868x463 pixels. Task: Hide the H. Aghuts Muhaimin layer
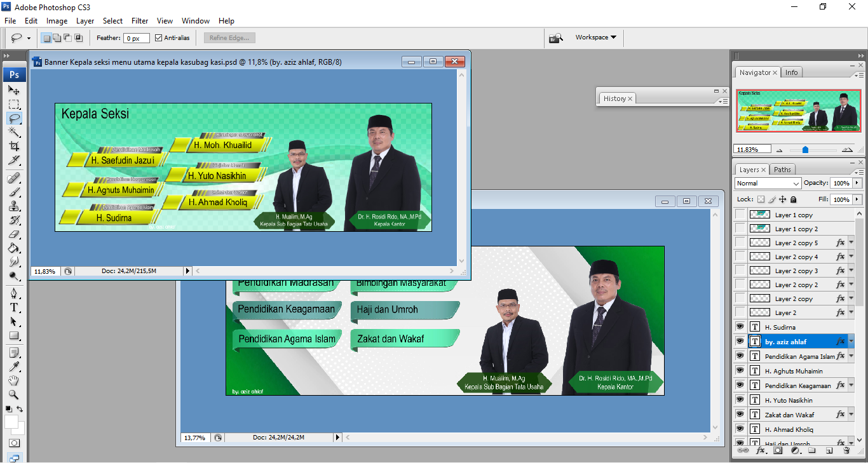click(x=740, y=370)
